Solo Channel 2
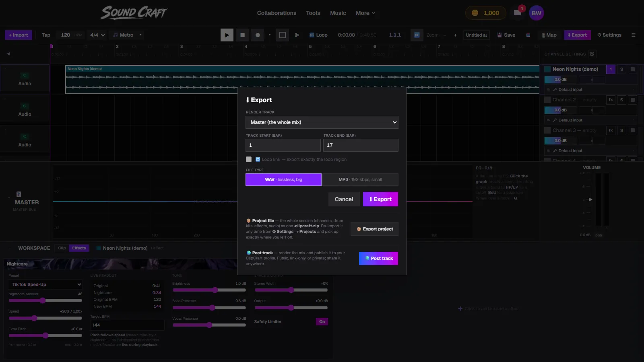 tap(621, 100)
